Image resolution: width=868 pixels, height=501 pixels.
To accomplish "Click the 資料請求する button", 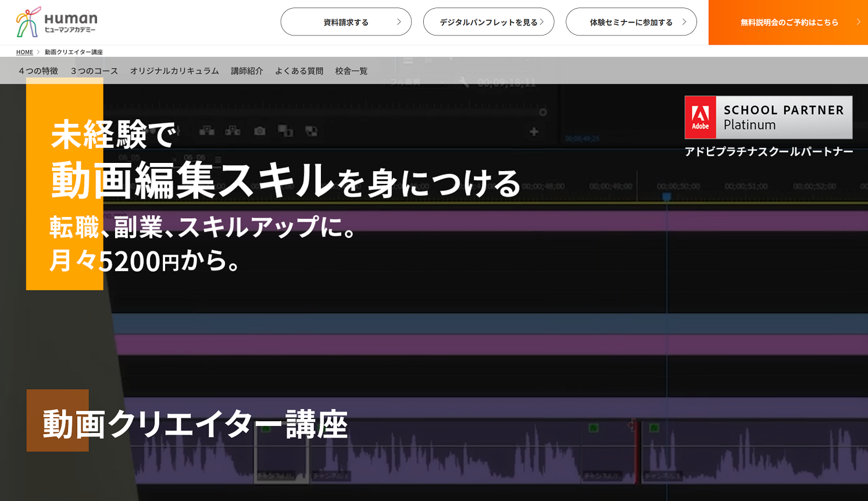I will point(346,22).
